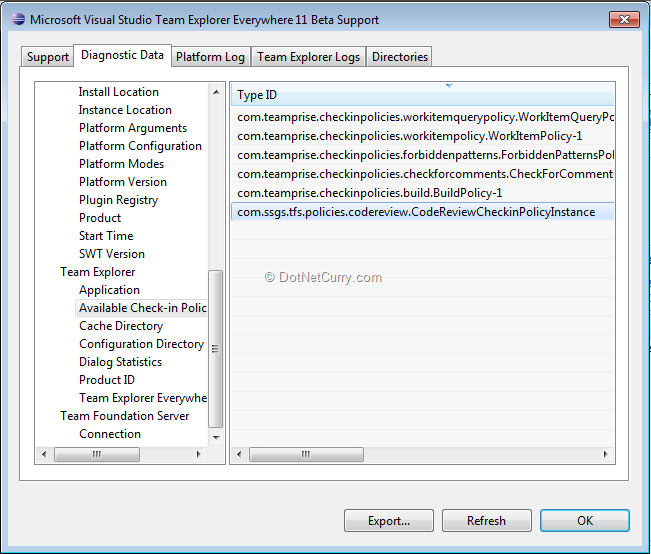The image size is (651, 554).
Task: Select the BuildPolicy-1 row
Action: point(422,193)
